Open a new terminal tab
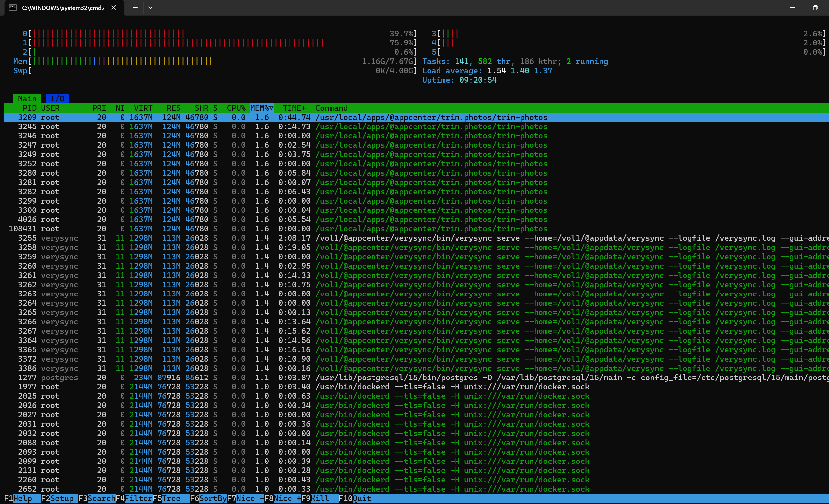This screenshot has width=829, height=504. point(135,7)
